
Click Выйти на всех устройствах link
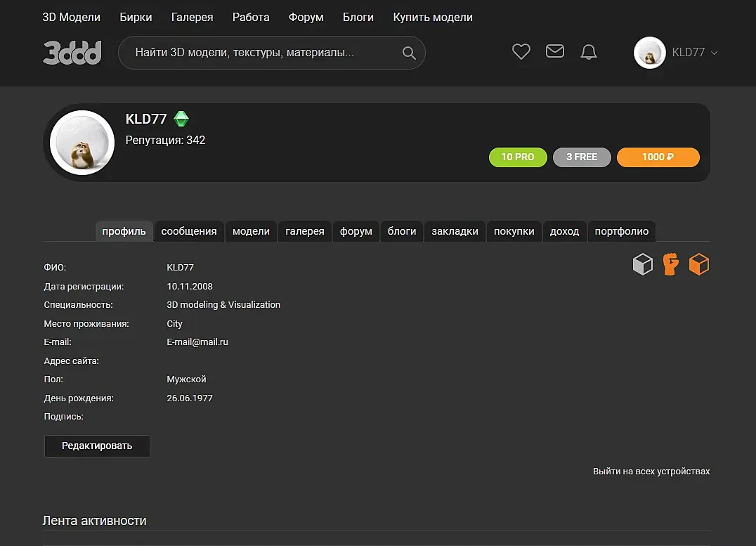pos(651,472)
